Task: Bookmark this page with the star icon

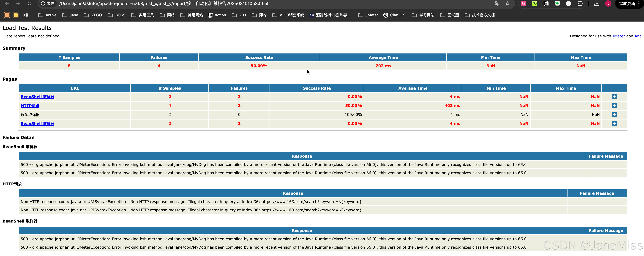Action: pyautogui.click(x=508, y=3)
